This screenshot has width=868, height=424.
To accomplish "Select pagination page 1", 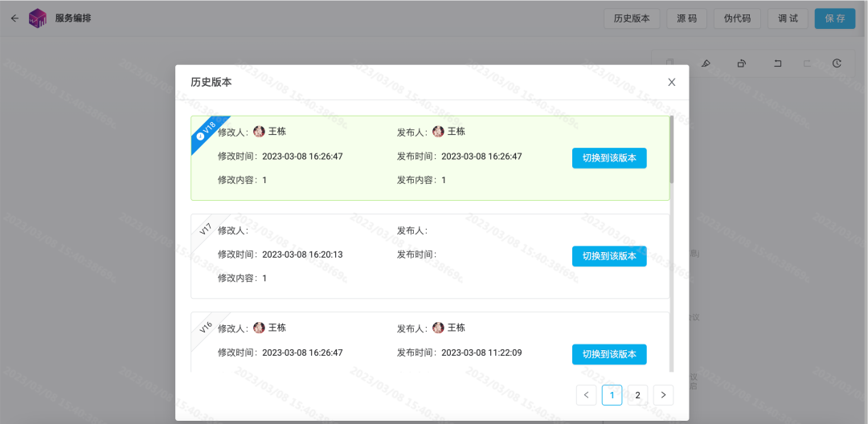I will click(612, 395).
